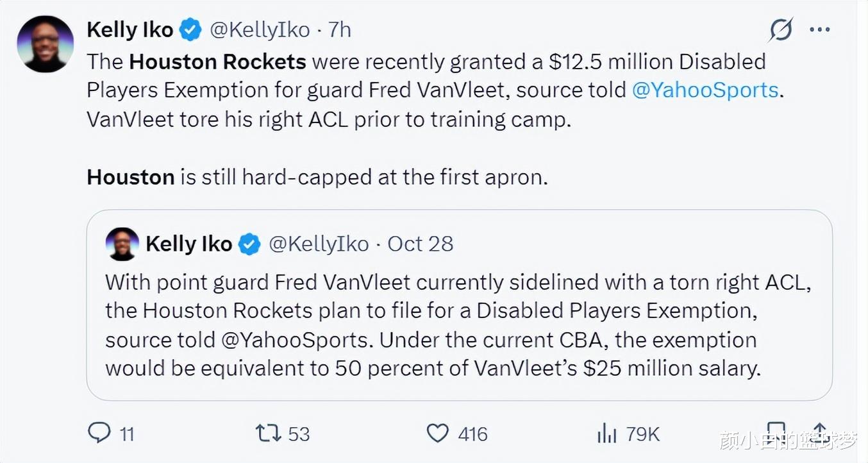868x463 pixels.
Task: Click the verified badge beside Kelly Iko
Action: click(190, 29)
